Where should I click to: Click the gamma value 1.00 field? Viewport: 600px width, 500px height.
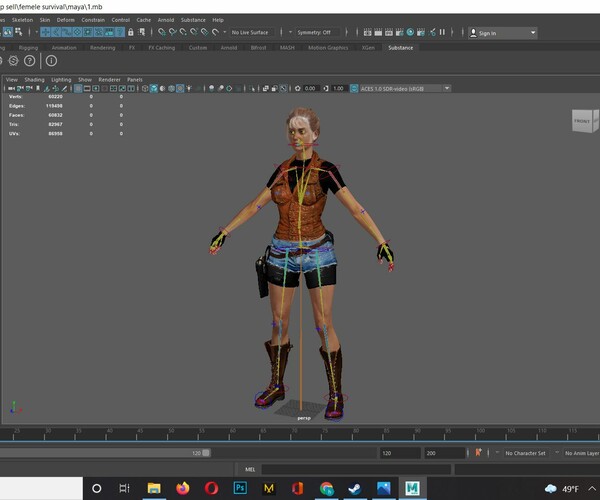tap(339, 89)
